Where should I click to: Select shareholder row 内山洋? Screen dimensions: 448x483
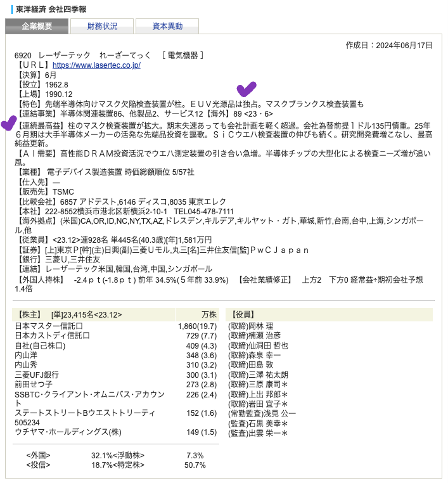point(26,355)
